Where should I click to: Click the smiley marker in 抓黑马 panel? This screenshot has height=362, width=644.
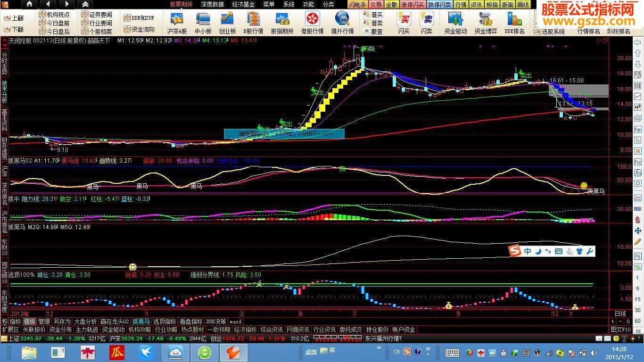point(133,267)
